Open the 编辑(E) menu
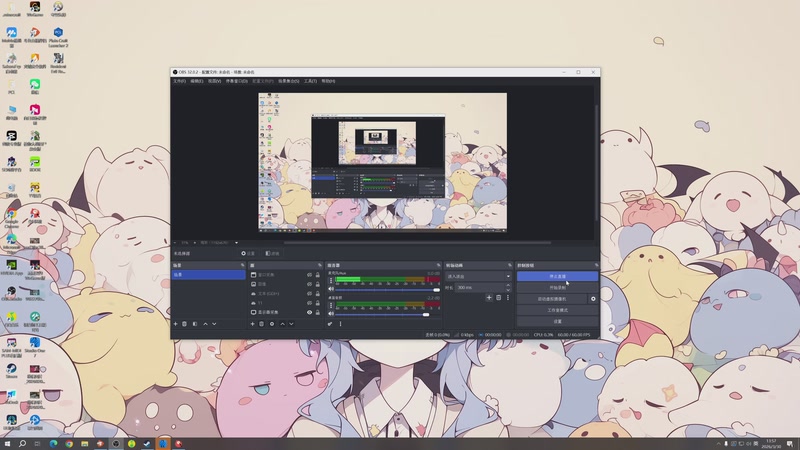Screen dimensions: 800x450 click(196, 81)
